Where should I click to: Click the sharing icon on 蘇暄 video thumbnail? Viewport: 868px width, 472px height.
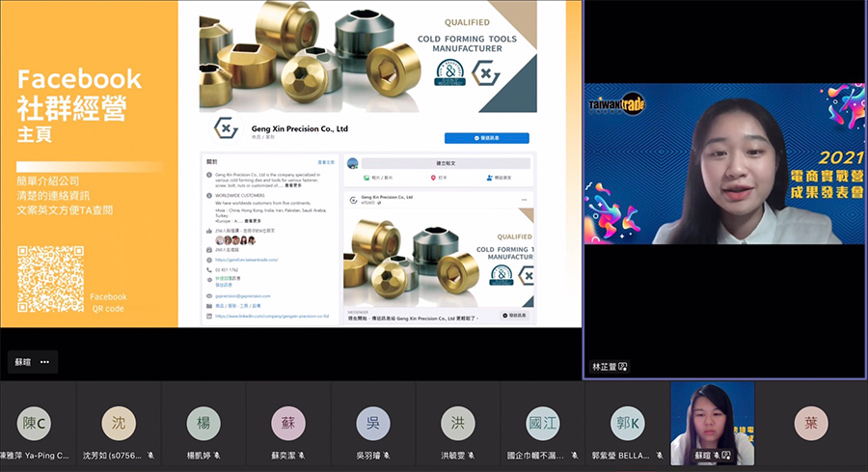tap(726, 456)
